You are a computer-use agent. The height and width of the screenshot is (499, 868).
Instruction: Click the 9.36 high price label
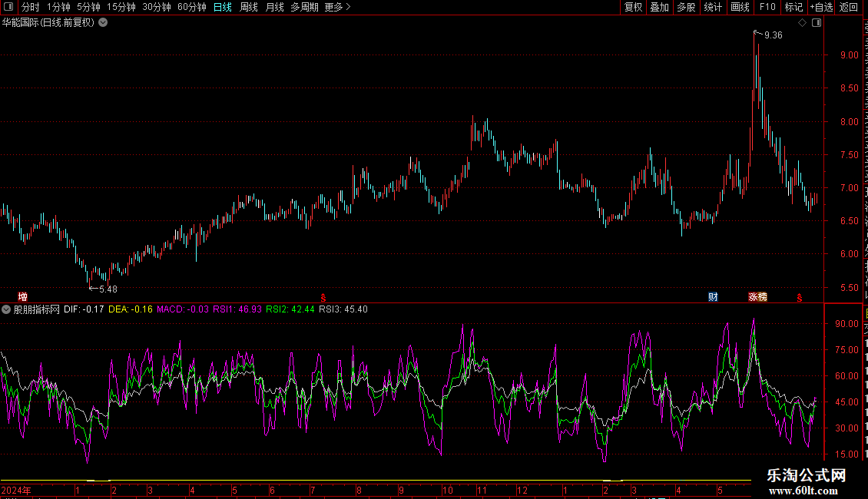(774, 35)
